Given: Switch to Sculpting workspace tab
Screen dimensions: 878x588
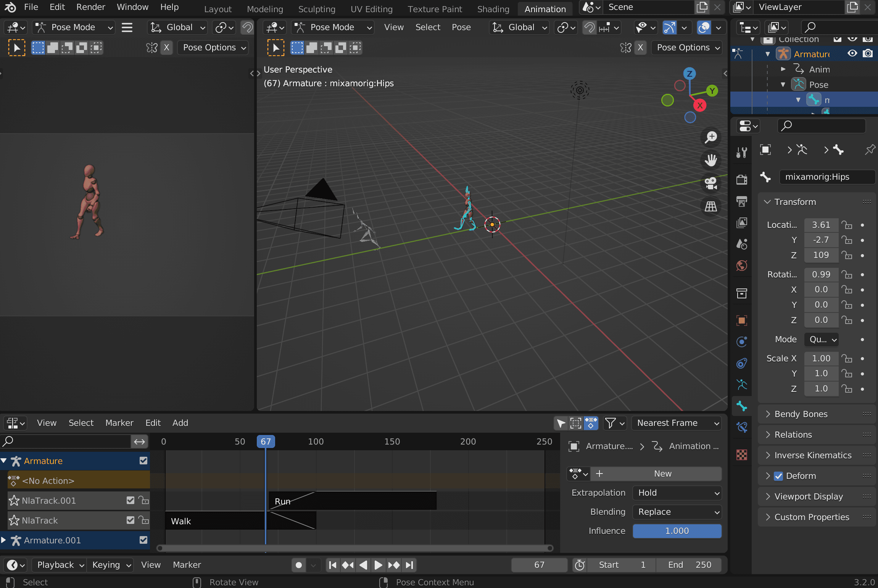Looking at the screenshot, I should (317, 9).
